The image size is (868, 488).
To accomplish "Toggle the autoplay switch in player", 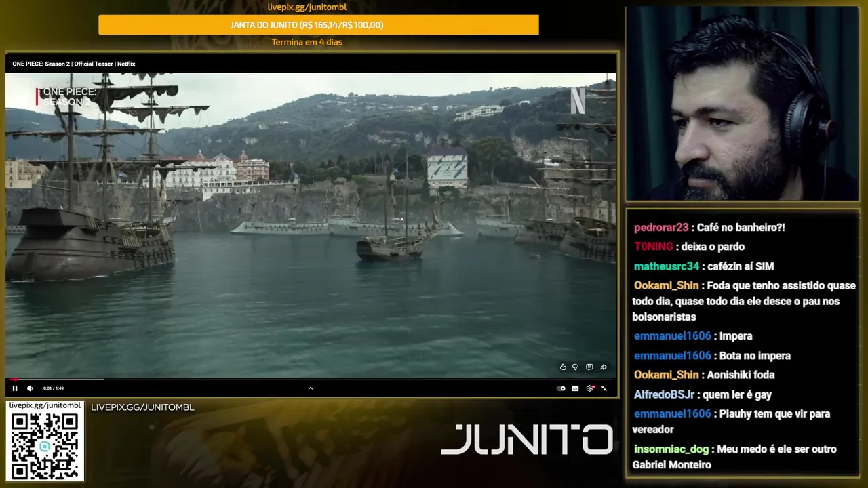I will click(561, 388).
